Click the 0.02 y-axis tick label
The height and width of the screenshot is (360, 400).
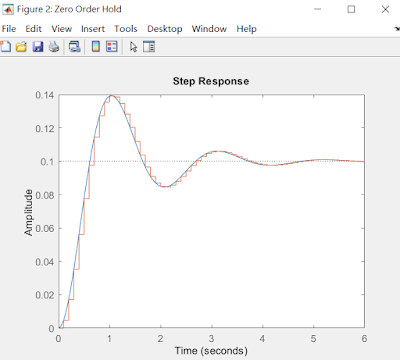pos(45,295)
